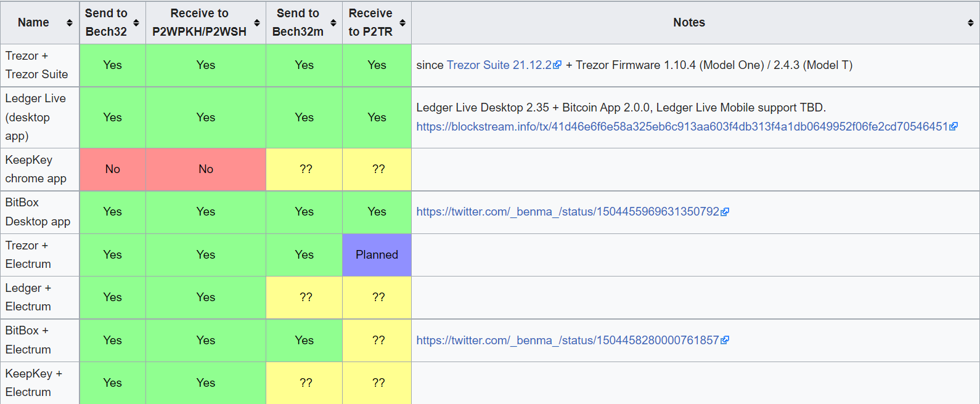This screenshot has width=980, height=404.
Task: Click the purple 'Planned' cell for Trezor + Electrum
Action: point(377,254)
